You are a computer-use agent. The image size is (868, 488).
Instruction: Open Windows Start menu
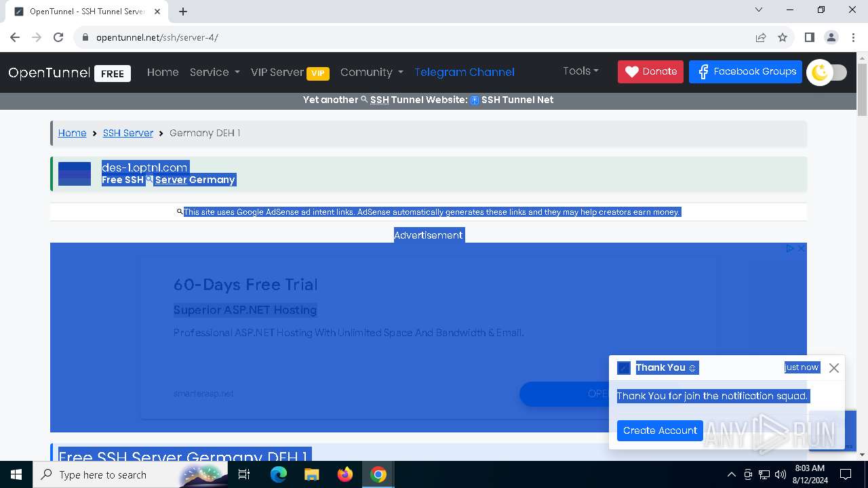[16, 474]
